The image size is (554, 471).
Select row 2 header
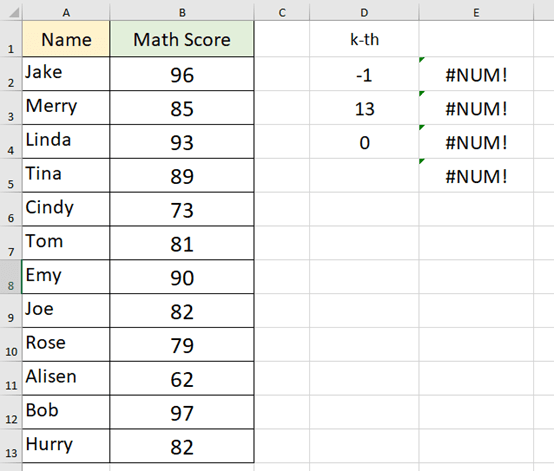(x=11, y=73)
